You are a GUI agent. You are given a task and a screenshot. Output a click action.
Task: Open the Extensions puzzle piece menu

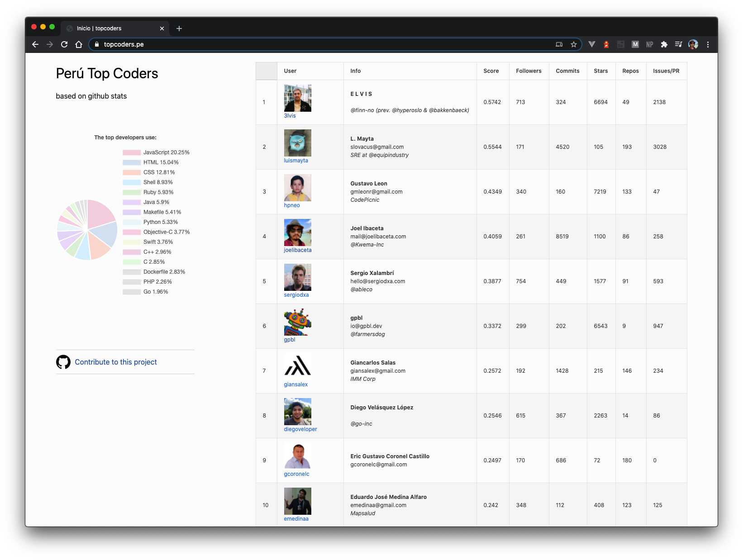[x=664, y=44]
